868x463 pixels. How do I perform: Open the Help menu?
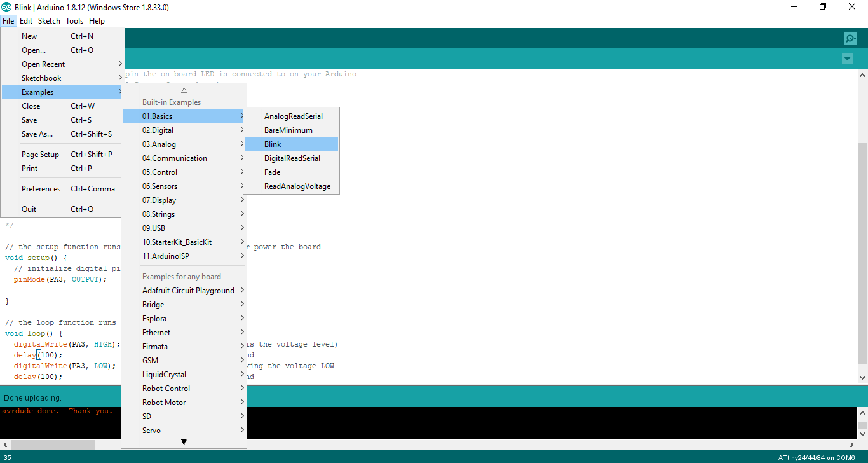click(x=97, y=21)
